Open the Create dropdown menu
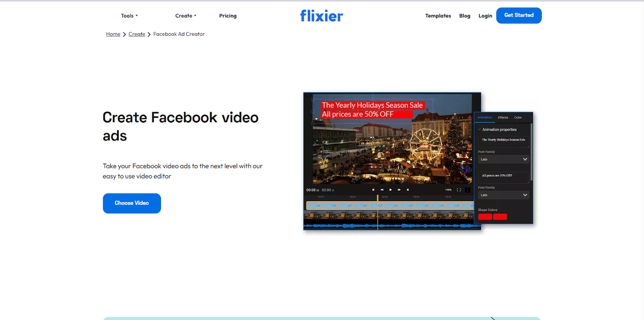 [186, 16]
